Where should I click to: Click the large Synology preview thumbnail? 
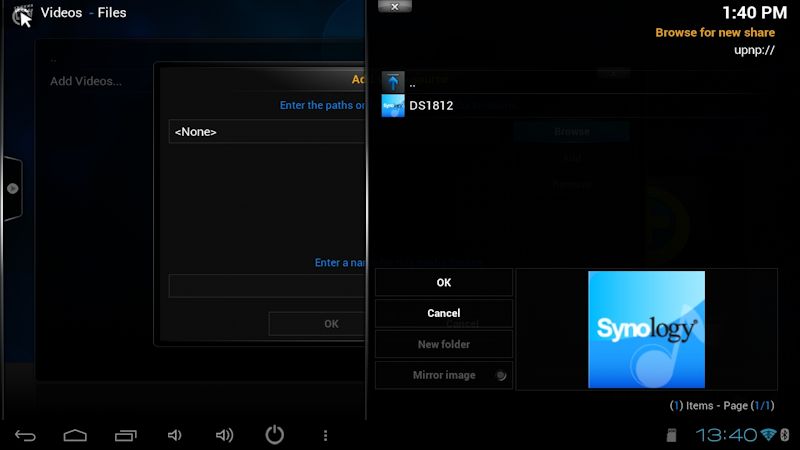pyautogui.click(x=646, y=330)
